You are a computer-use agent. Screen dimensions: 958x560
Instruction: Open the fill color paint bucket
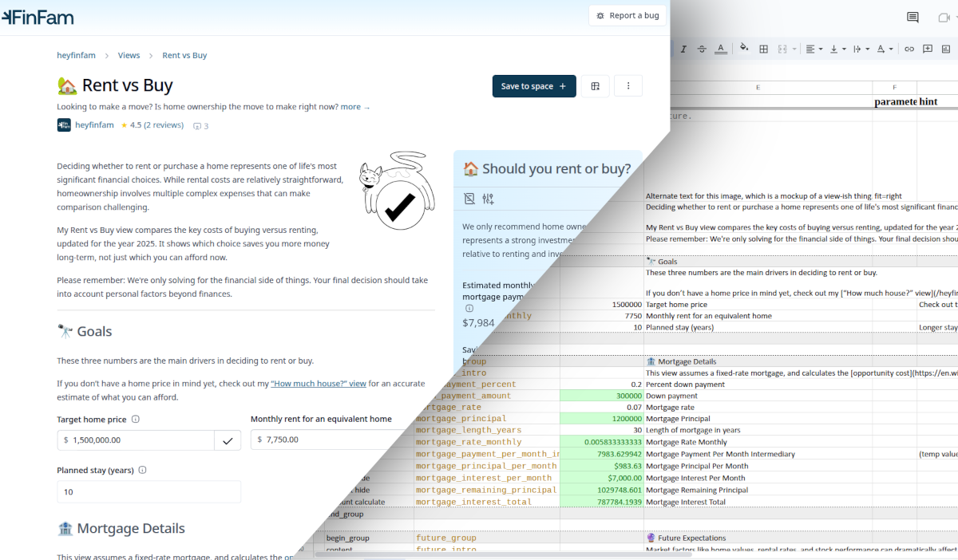pos(744,49)
